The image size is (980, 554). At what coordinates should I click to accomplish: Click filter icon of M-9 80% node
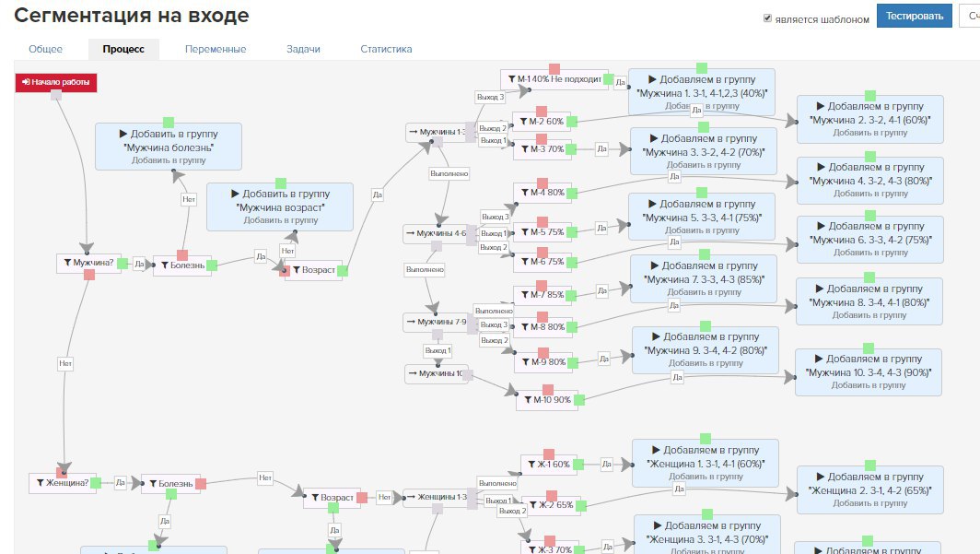click(x=526, y=361)
